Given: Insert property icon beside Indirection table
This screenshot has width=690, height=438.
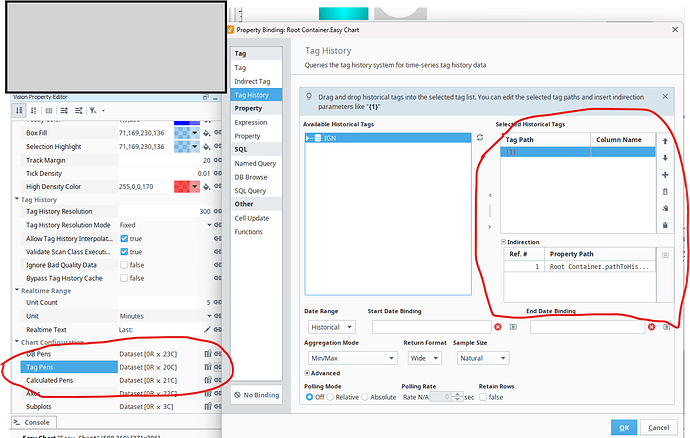Looking at the screenshot, I should click(665, 255).
